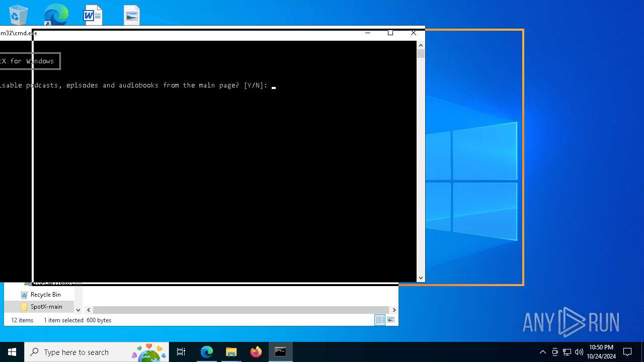Switch Explorer to details view

click(x=380, y=320)
